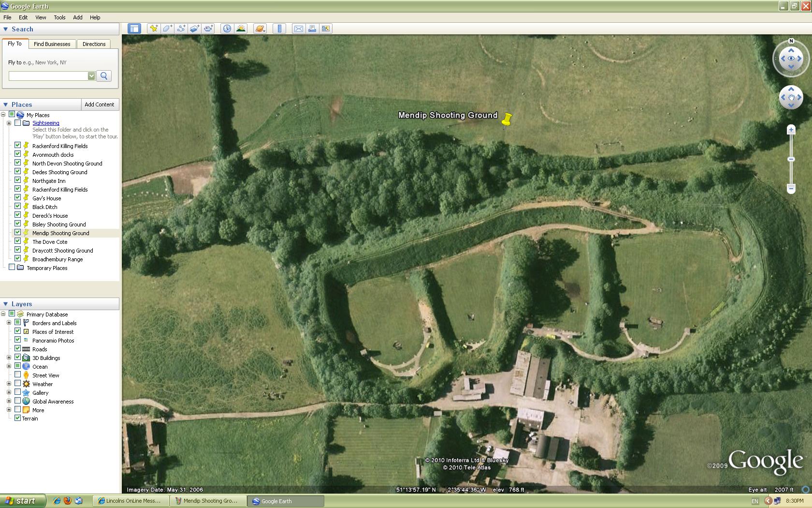Toggle the sidebar panel button

pos(134,29)
